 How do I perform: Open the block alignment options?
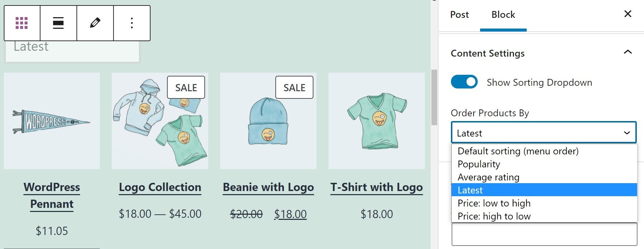(58, 23)
